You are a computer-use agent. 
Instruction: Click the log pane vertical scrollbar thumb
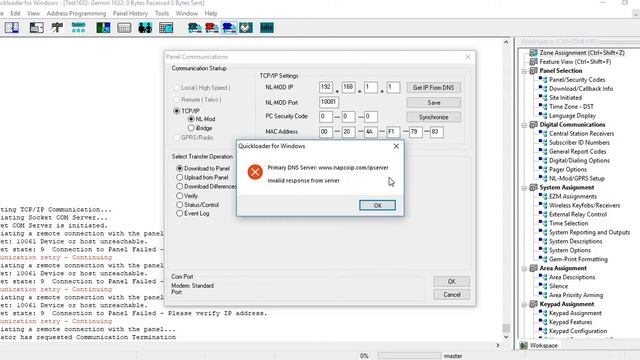pos(506,328)
